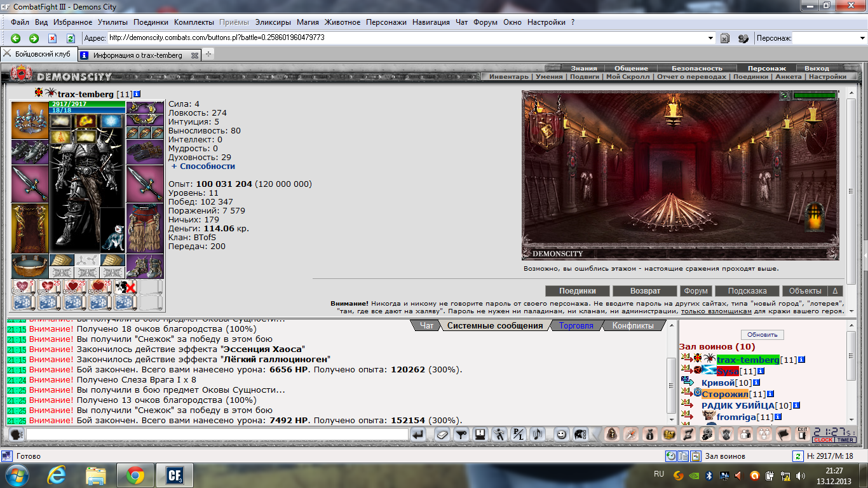Screen dimensions: 868x488
Task: Open Windows Start button
Action: [x=16, y=474]
